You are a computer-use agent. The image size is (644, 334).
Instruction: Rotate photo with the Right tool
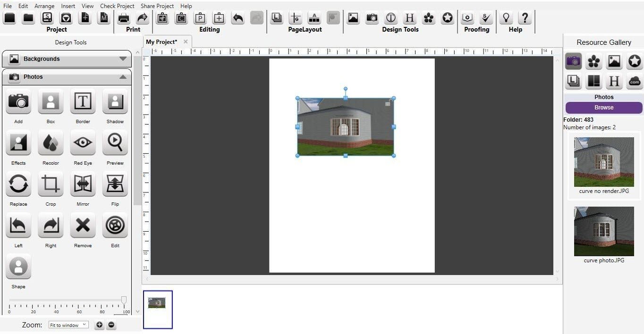tap(51, 225)
